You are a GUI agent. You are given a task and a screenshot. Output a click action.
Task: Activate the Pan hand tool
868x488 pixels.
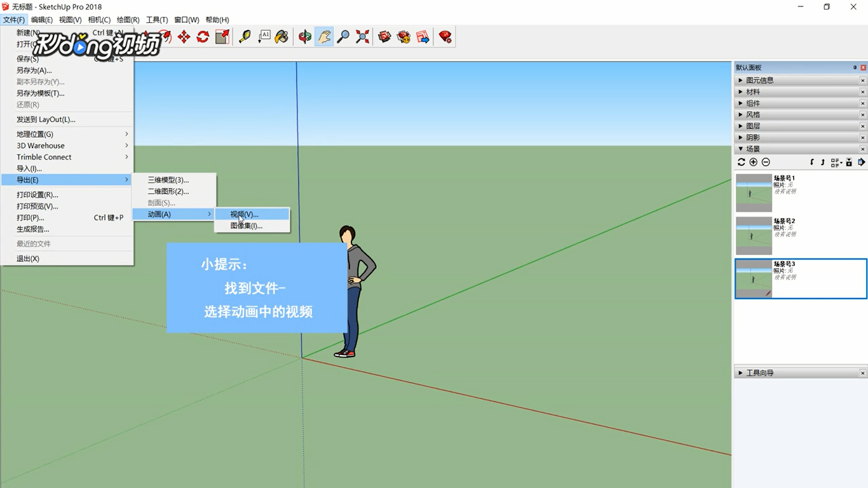324,37
